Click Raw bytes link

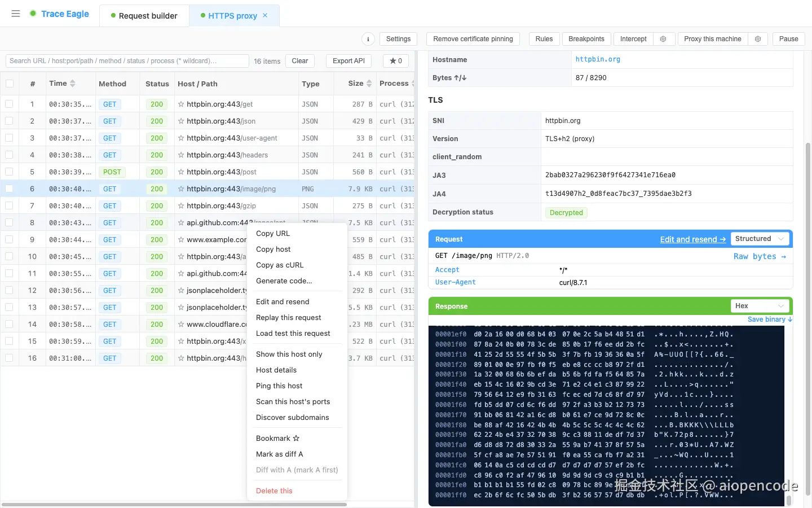(x=760, y=256)
